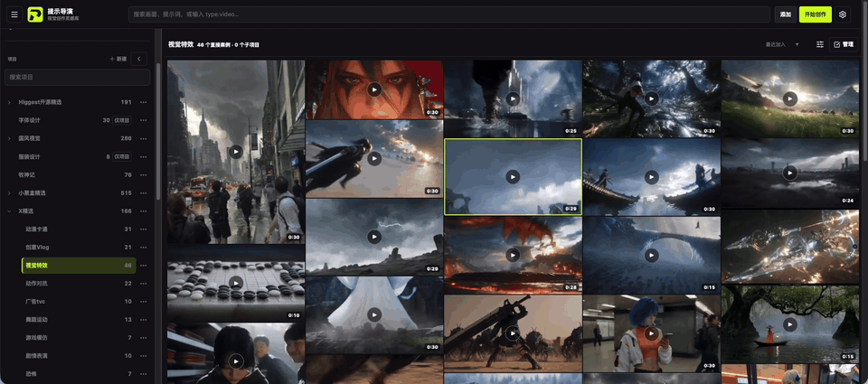The width and height of the screenshot is (868, 384).
Task: Click the green 提示导演 app logo
Action: 35,14
